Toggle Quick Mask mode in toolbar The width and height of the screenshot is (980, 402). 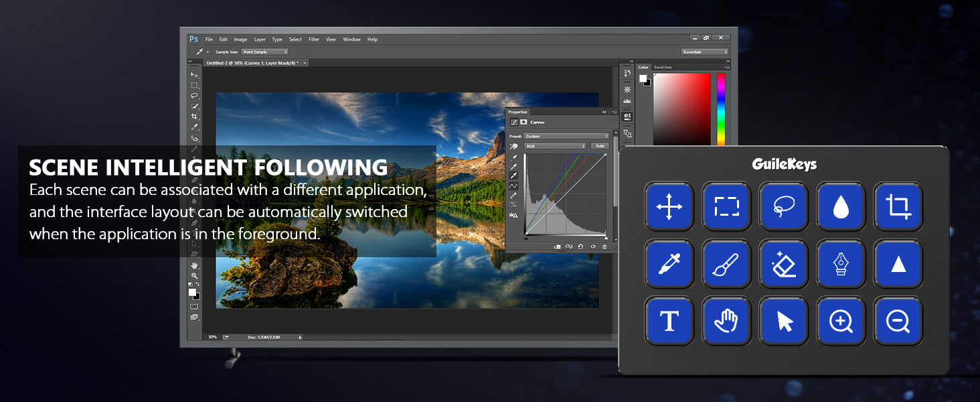click(194, 306)
